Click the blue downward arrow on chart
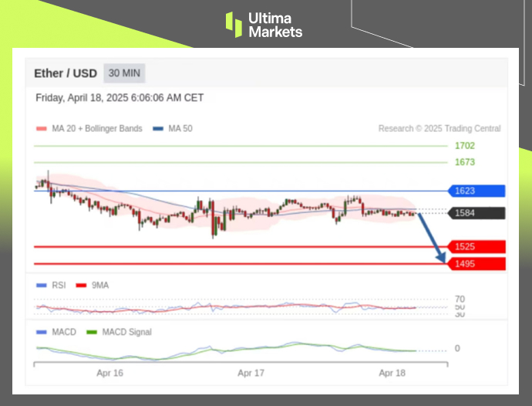 coord(433,240)
